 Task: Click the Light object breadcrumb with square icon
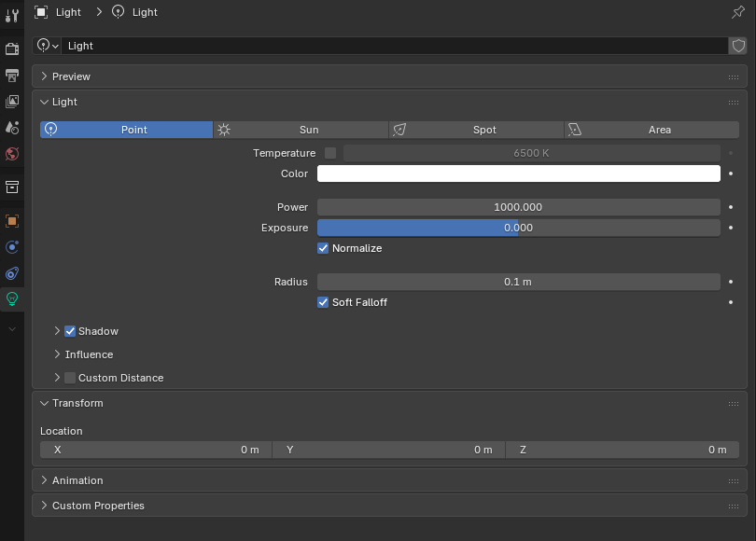click(x=58, y=12)
